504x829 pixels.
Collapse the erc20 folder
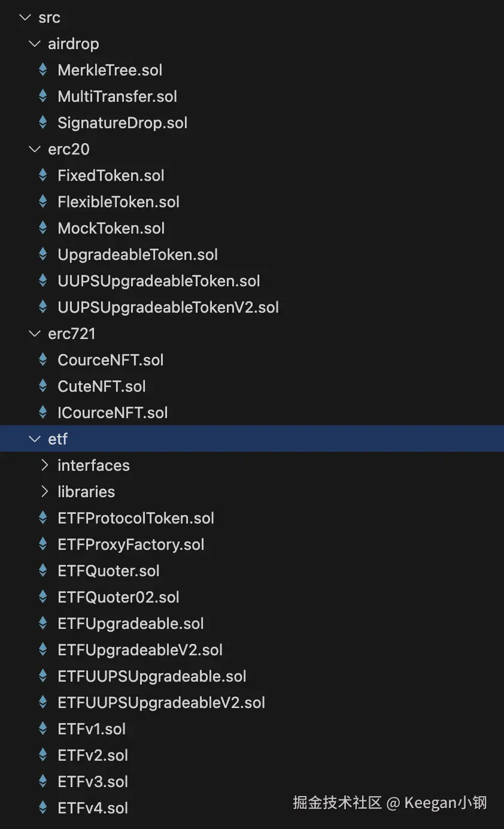(34, 149)
